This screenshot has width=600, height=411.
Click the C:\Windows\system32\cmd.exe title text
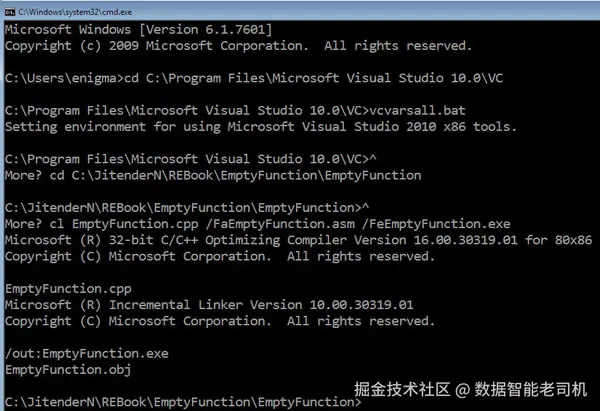(75, 12)
